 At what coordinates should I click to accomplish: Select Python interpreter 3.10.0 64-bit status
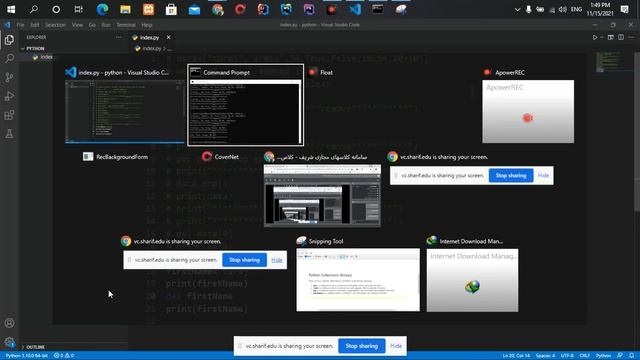[27, 356]
